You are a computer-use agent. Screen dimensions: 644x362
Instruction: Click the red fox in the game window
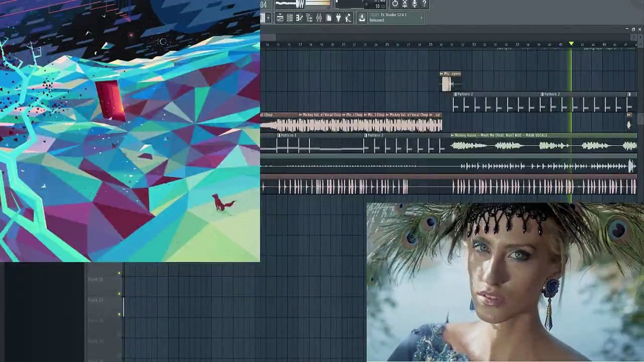coord(222,202)
